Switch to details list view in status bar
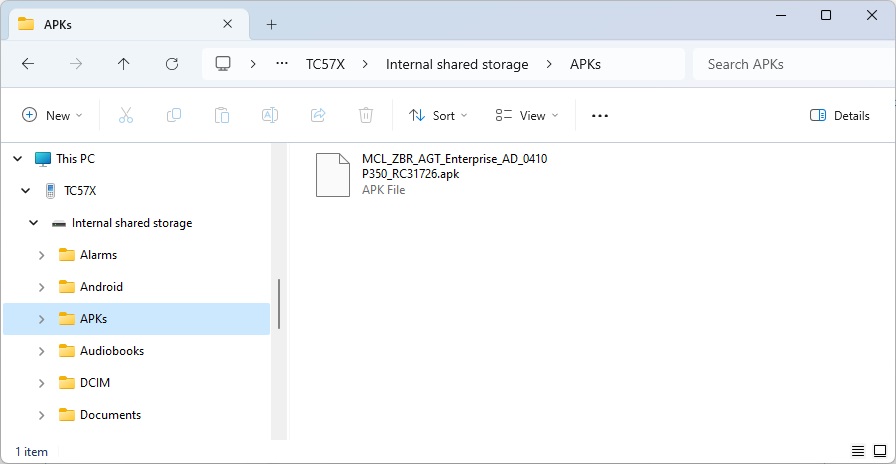The height and width of the screenshot is (464, 896). [858, 451]
